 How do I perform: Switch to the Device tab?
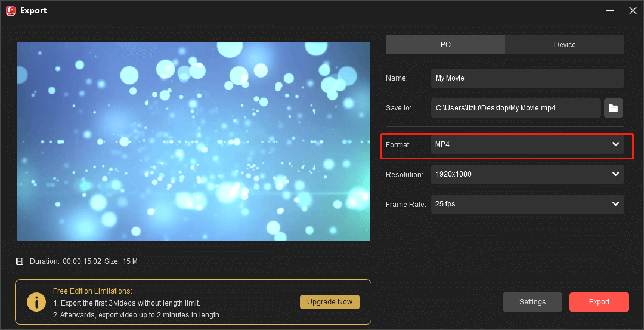pyautogui.click(x=565, y=45)
